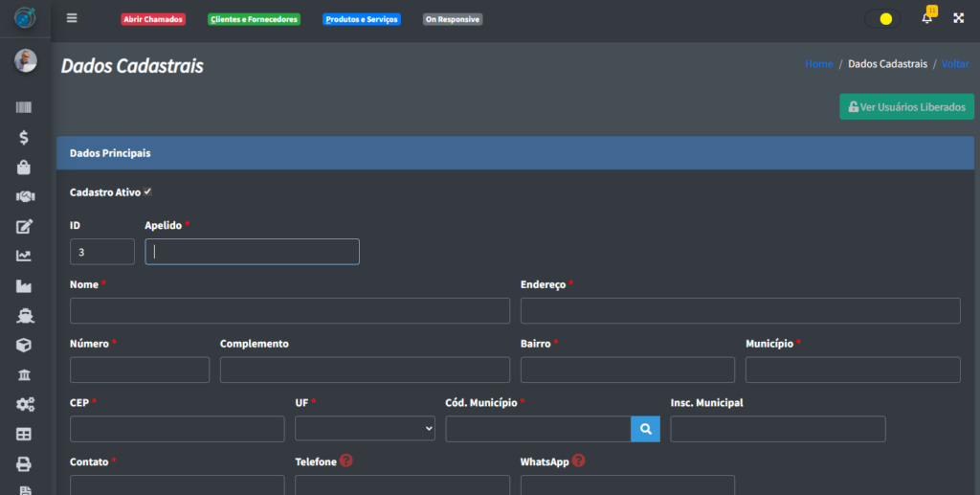Click the Telefone help question icon
Screen dimensions: 980x495
click(346, 461)
